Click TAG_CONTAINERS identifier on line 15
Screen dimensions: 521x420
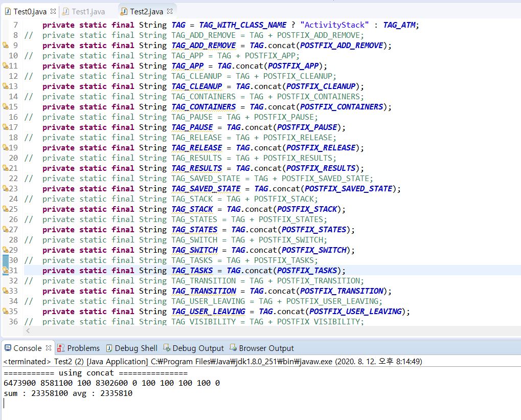coord(203,107)
